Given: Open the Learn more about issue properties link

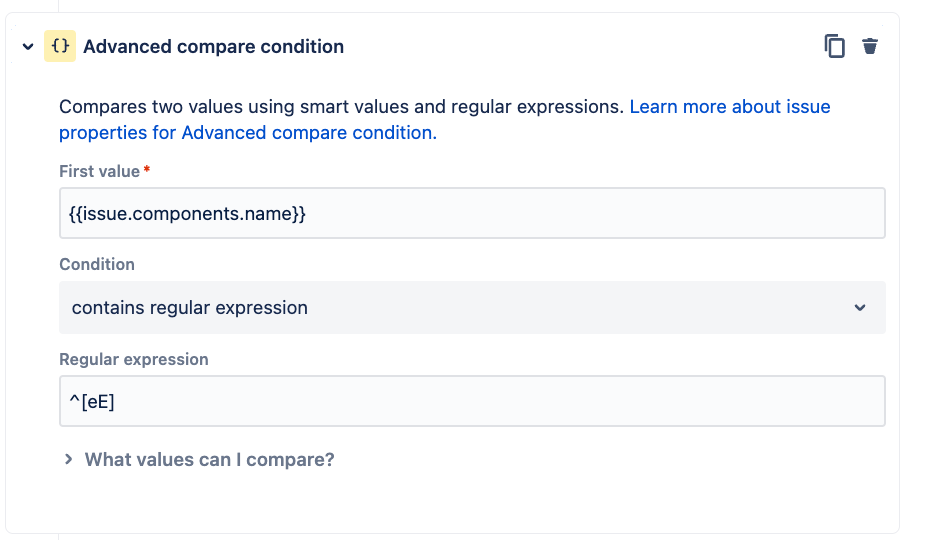Looking at the screenshot, I should (x=729, y=106).
